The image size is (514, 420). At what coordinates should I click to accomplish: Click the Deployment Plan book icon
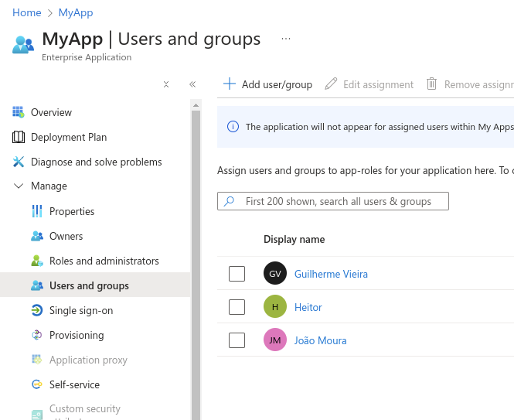tap(19, 137)
